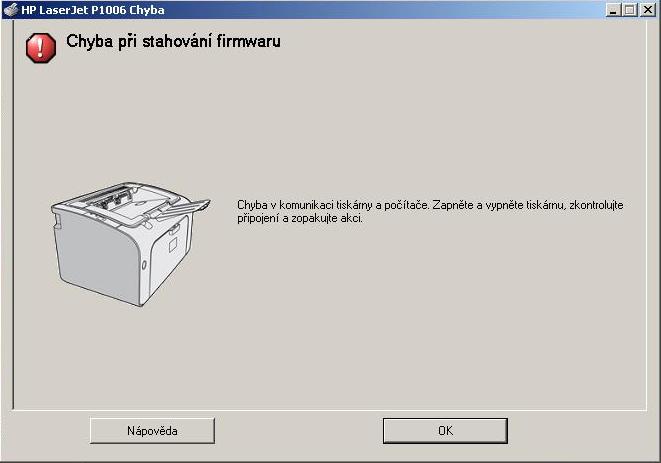This screenshot has height=463, width=661.
Task: Maximize the error dialog window
Action: pos(630,10)
